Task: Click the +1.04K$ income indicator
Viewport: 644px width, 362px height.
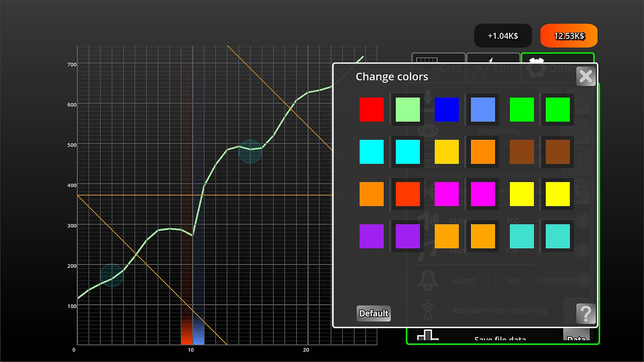Action: coord(503,36)
